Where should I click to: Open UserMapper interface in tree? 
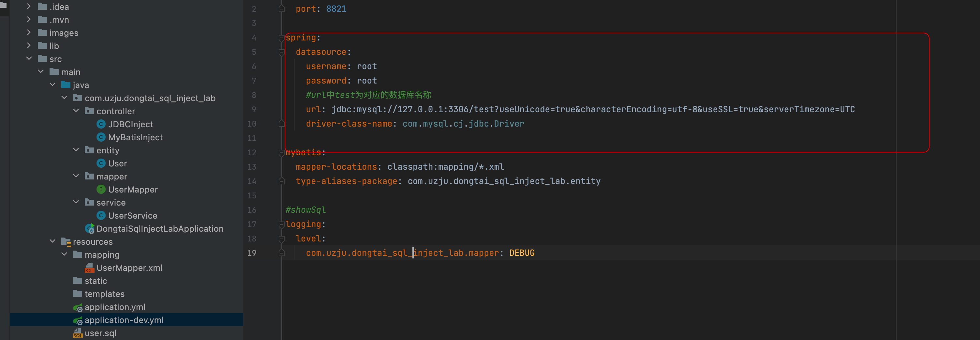tap(133, 189)
